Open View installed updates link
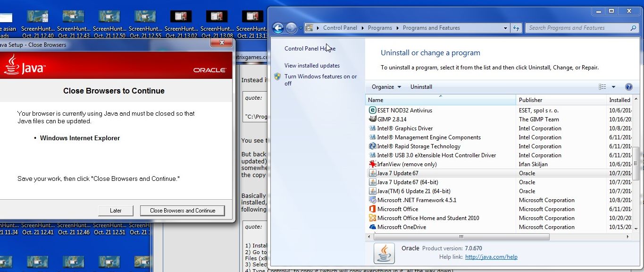This screenshot has width=644, height=272. [312, 66]
